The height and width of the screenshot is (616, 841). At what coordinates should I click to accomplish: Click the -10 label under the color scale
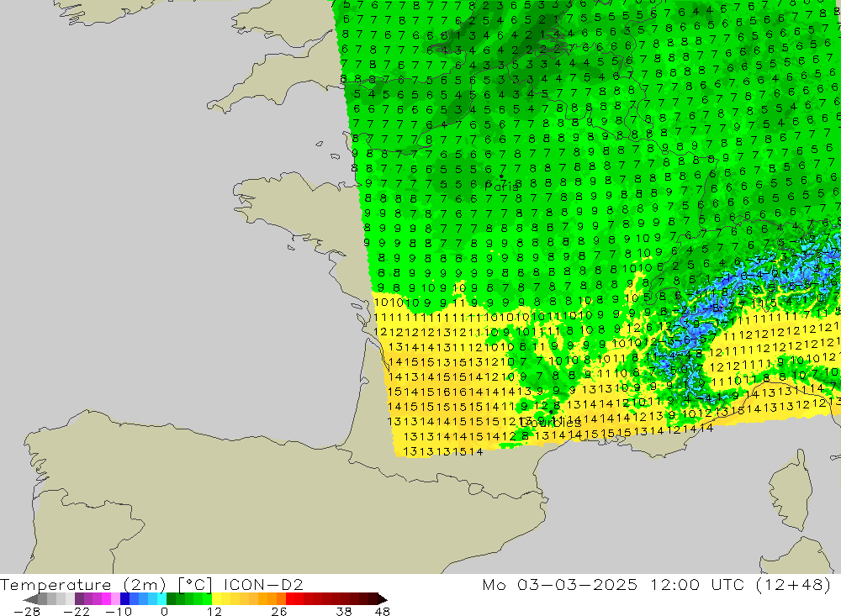tap(119, 611)
